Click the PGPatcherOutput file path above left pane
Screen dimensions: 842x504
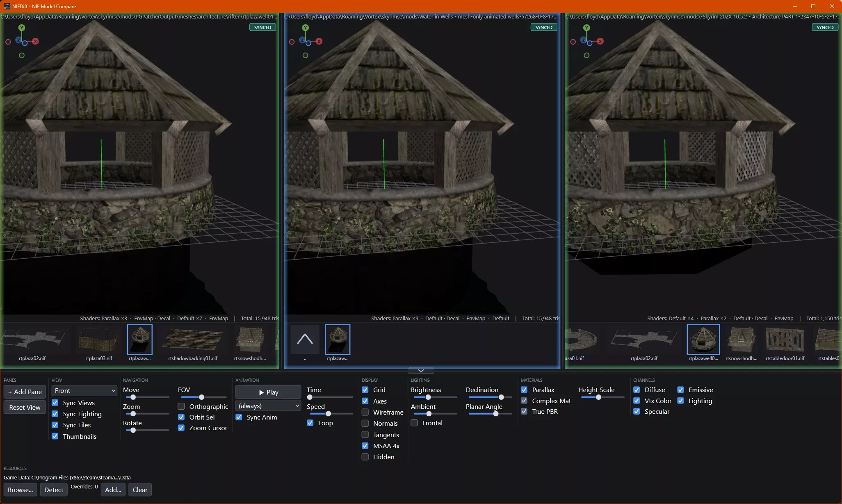coord(139,16)
